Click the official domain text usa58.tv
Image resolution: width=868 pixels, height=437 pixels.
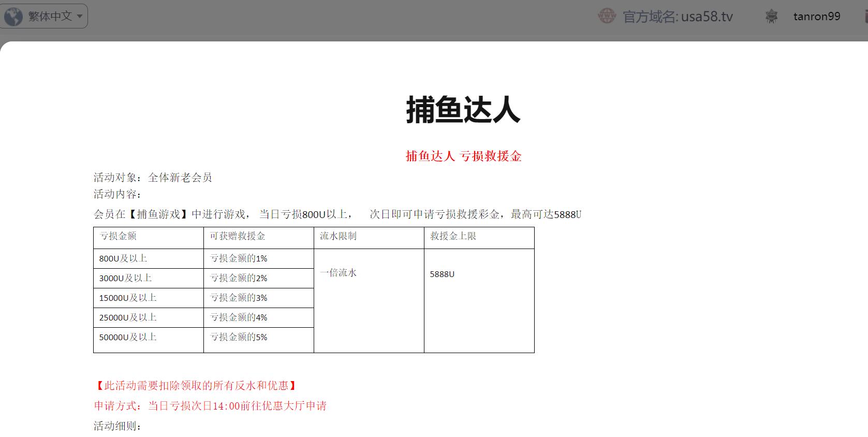[707, 17]
